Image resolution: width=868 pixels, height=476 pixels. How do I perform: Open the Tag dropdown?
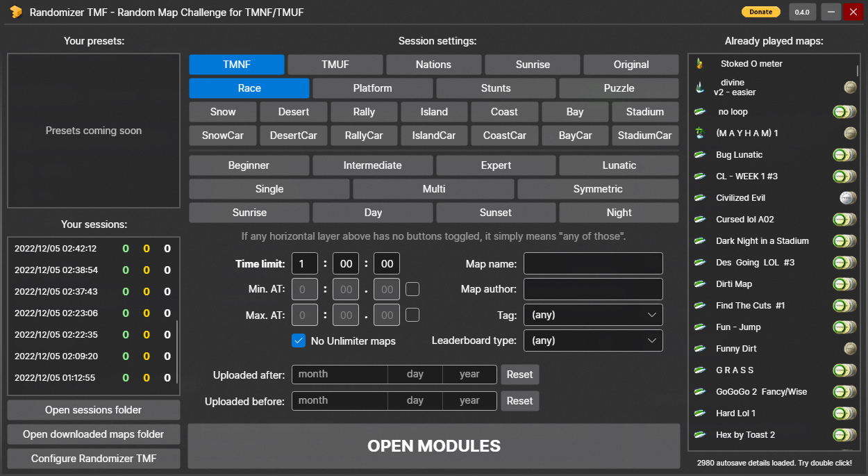click(593, 315)
